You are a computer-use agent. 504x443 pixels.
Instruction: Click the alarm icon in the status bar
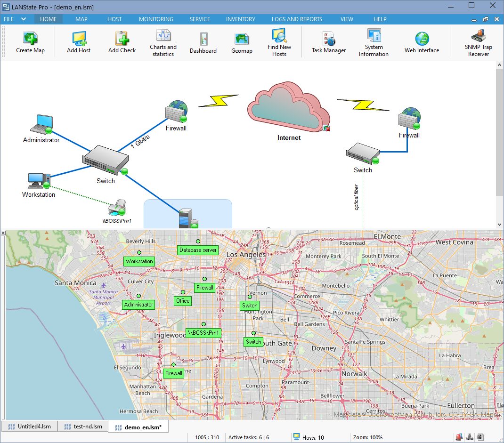459,437
